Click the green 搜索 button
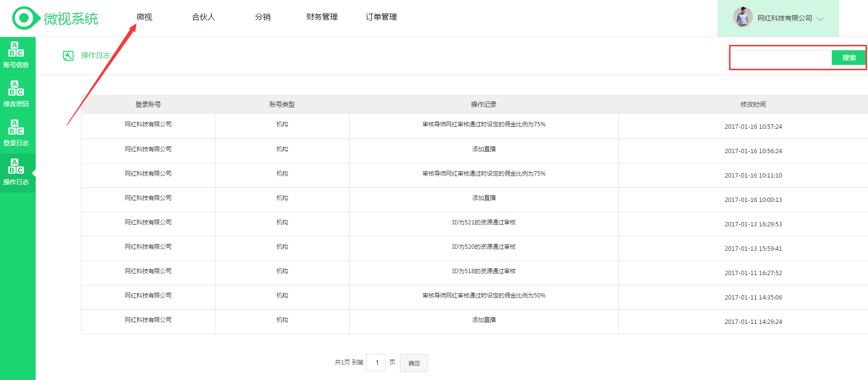Viewport: 868px width, 380px height. click(x=848, y=58)
